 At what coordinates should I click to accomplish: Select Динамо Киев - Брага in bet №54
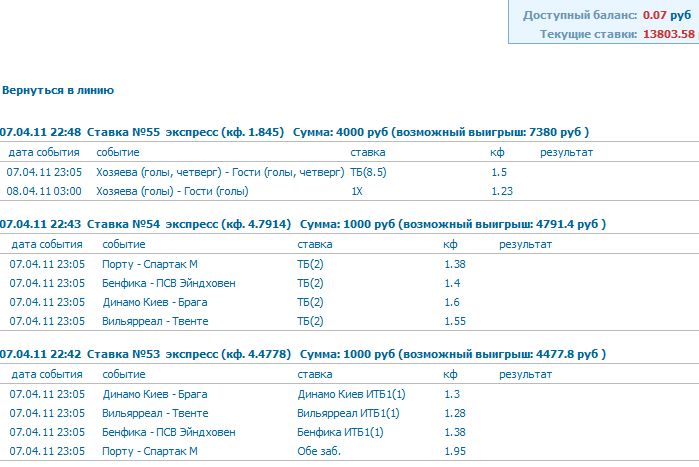[155, 303]
